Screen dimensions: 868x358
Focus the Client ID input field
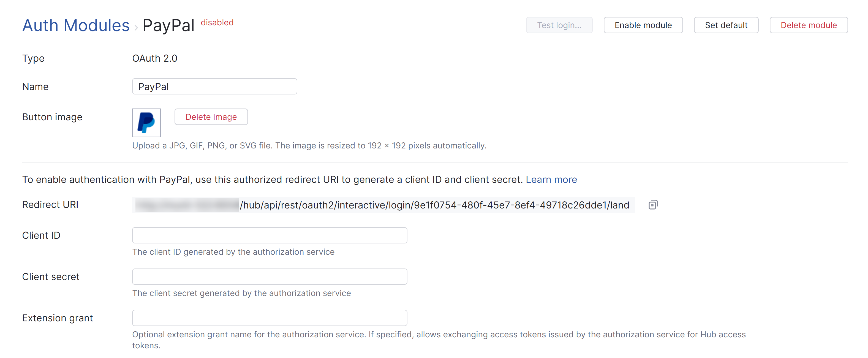(x=269, y=235)
